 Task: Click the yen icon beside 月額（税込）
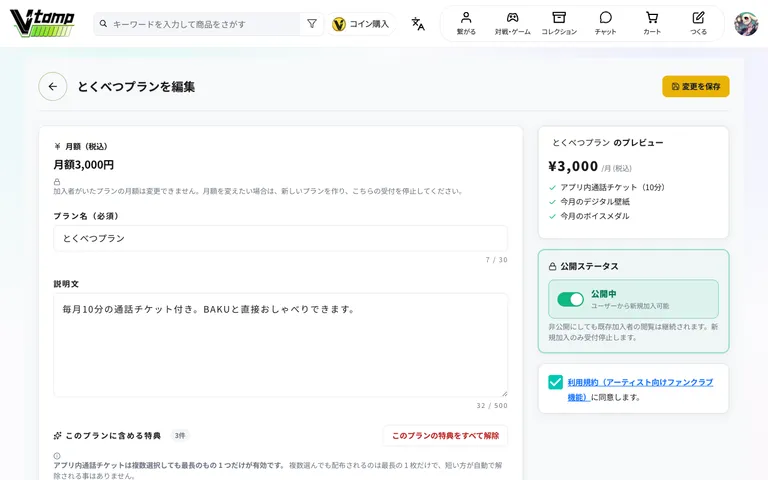(x=57, y=146)
